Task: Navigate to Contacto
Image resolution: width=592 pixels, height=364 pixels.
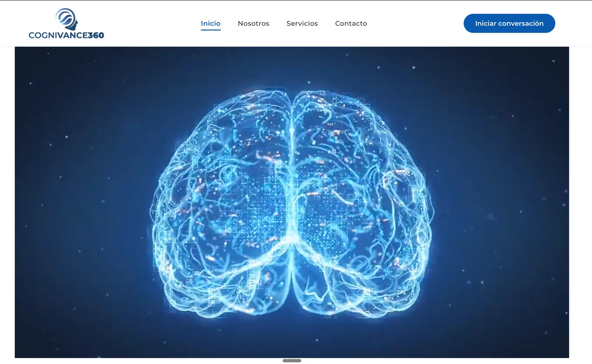Action: point(351,23)
